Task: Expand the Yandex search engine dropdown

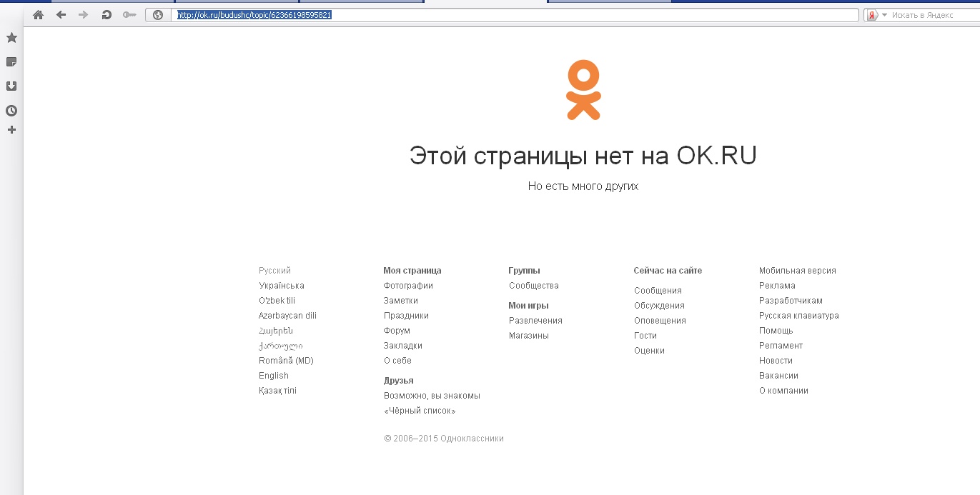Action: (x=884, y=15)
